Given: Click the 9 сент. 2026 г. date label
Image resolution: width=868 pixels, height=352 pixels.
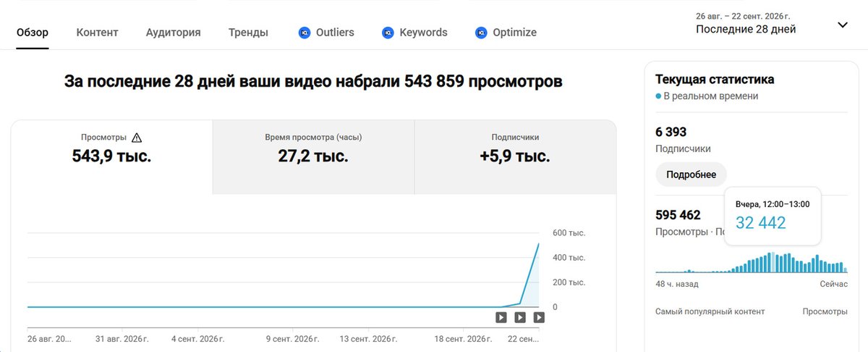Looking at the screenshot, I should coord(293,339).
